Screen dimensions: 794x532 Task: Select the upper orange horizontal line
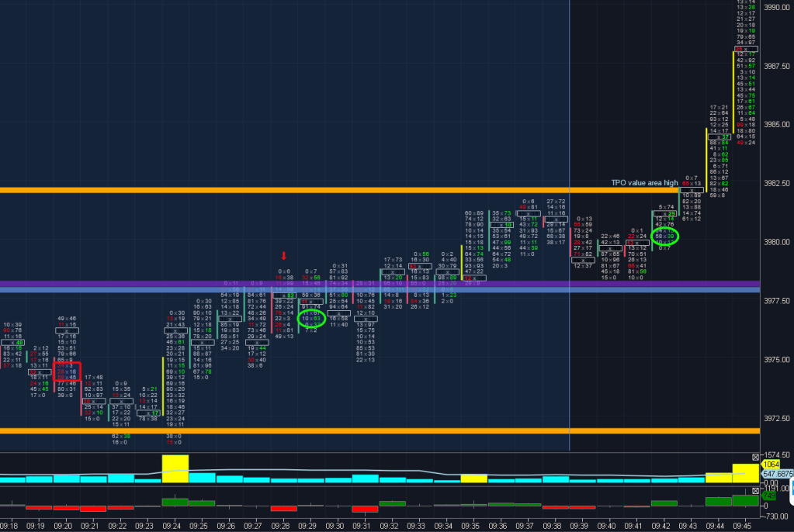[310, 189]
